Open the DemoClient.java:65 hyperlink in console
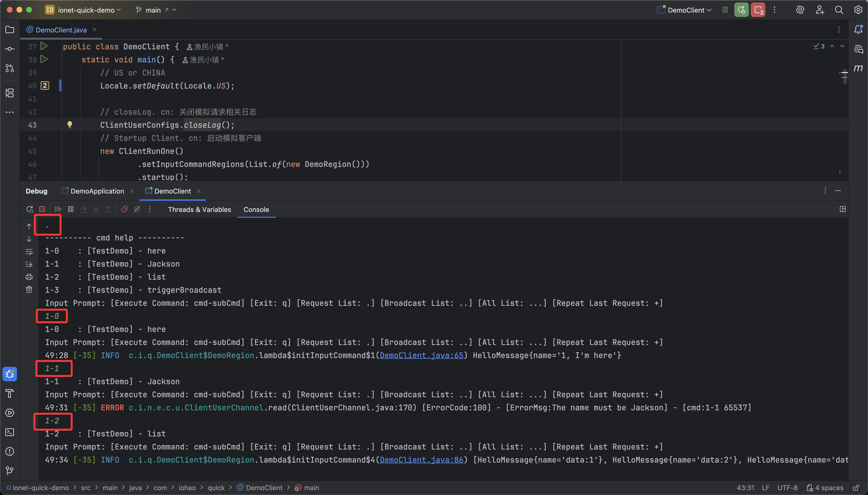Image resolution: width=868 pixels, height=495 pixels. coord(421,355)
